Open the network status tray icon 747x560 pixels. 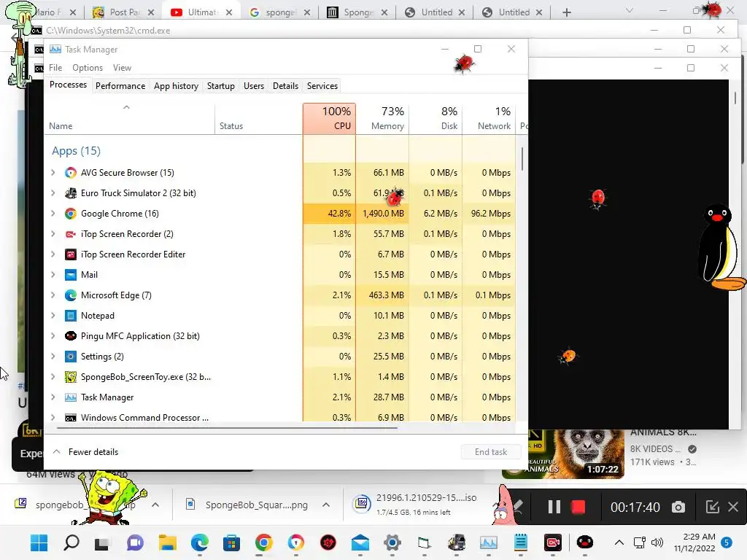tap(640, 542)
